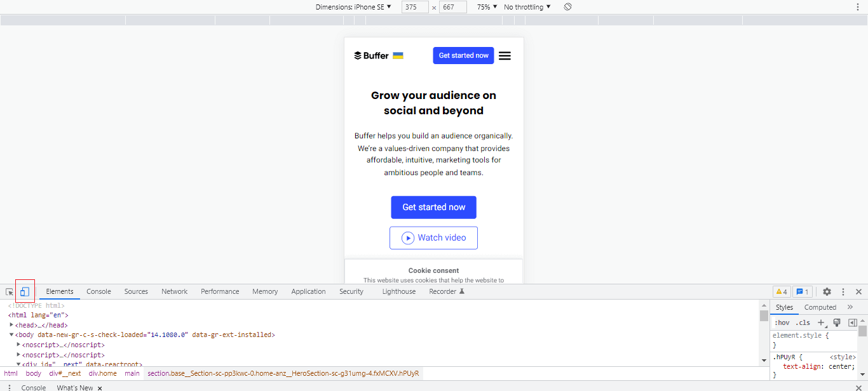Click the Watch video button
Screen dimensions: 868x391
[x=434, y=237]
